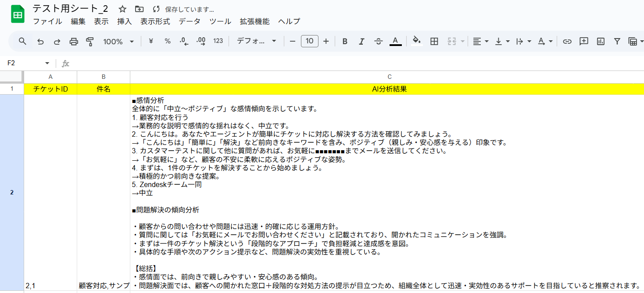Click the insert chart icon

(x=601, y=41)
